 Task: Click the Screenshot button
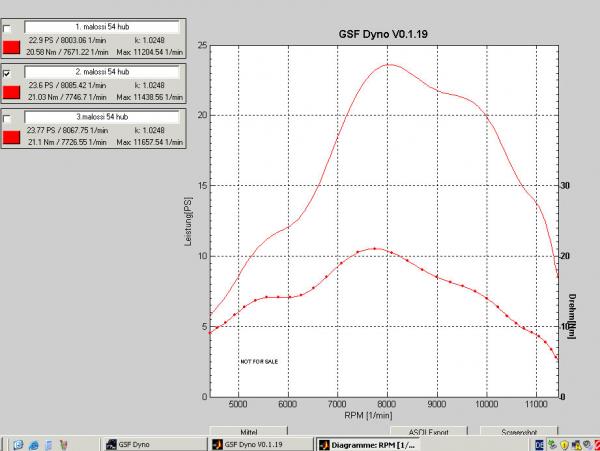point(519,431)
